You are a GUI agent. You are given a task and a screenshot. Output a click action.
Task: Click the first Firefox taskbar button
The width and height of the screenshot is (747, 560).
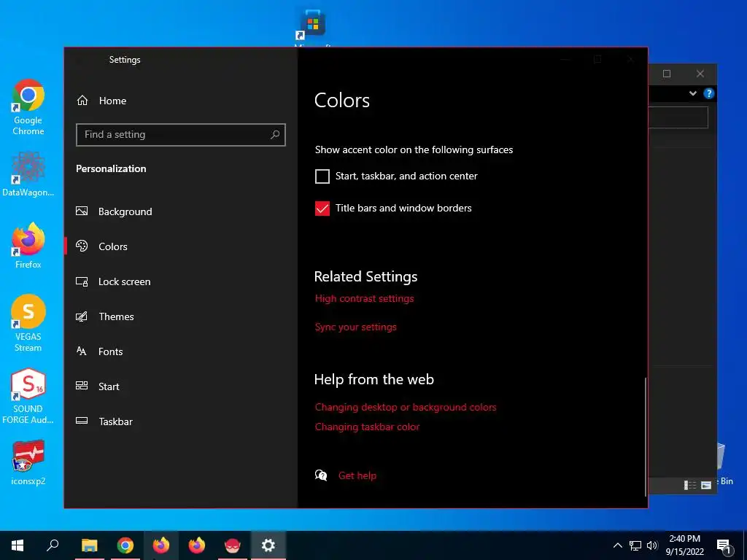tap(161, 545)
